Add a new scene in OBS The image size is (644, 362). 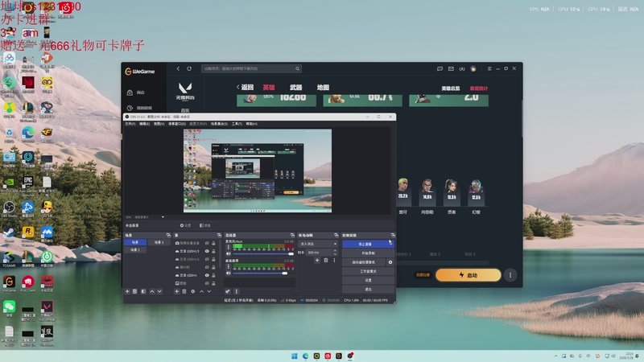127,291
